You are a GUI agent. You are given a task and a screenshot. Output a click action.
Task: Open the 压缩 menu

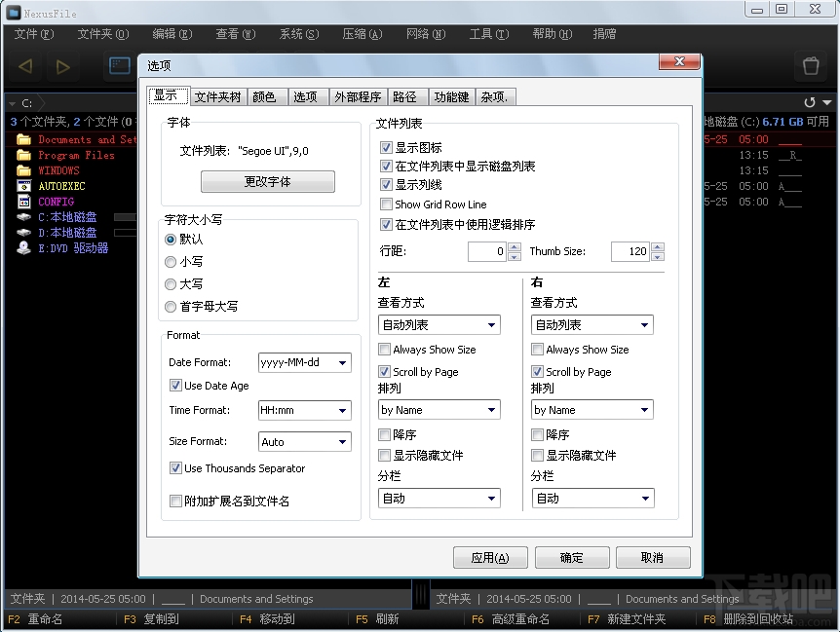click(362, 33)
